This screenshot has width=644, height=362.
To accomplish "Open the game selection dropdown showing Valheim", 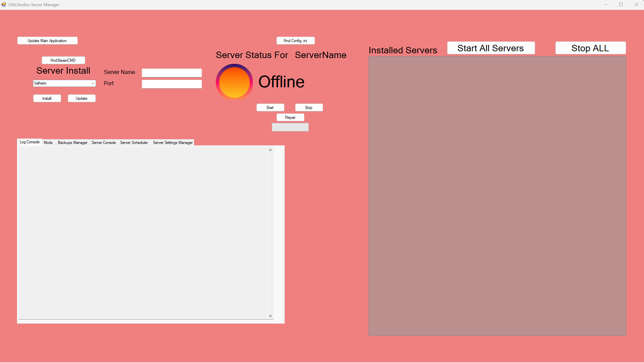I will [64, 83].
